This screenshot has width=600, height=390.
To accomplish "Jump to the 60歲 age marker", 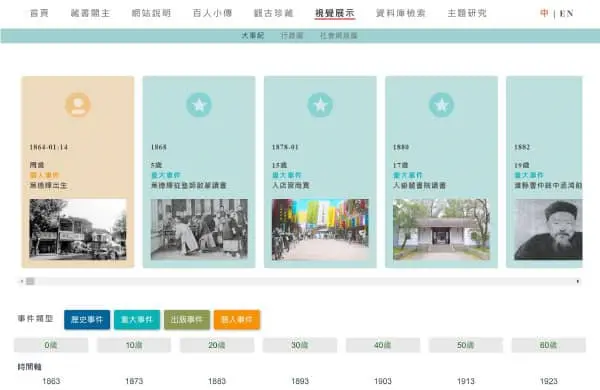I will [548, 345].
